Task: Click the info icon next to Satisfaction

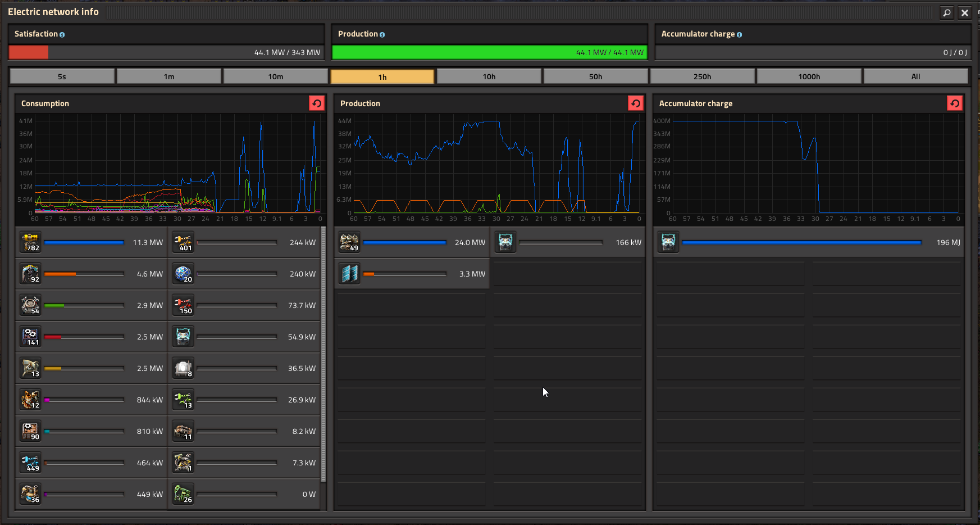Action: (x=62, y=35)
